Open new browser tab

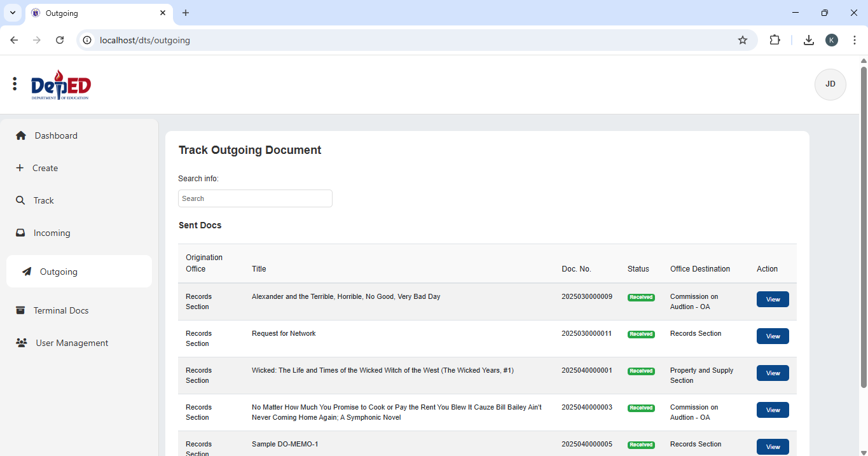(186, 13)
